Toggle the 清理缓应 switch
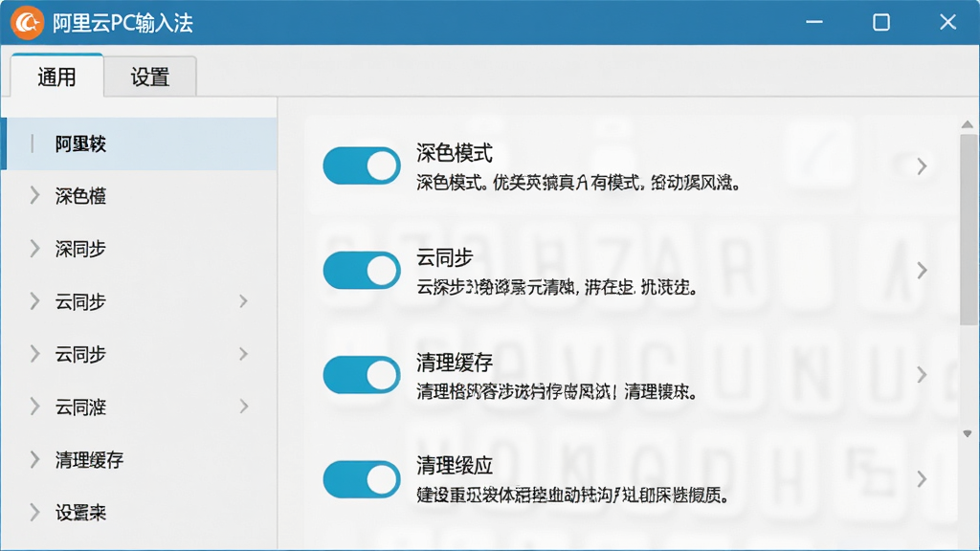The image size is (980, 551). tap(361, 479)
